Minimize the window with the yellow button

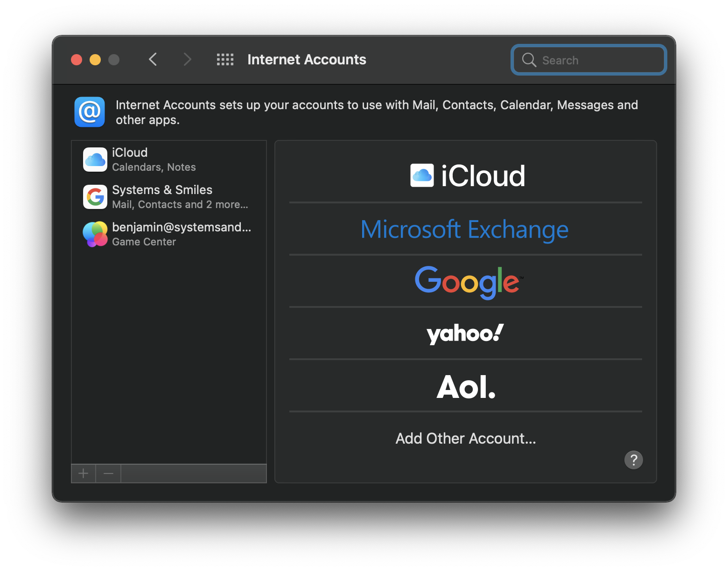click(x=95, y=60)
